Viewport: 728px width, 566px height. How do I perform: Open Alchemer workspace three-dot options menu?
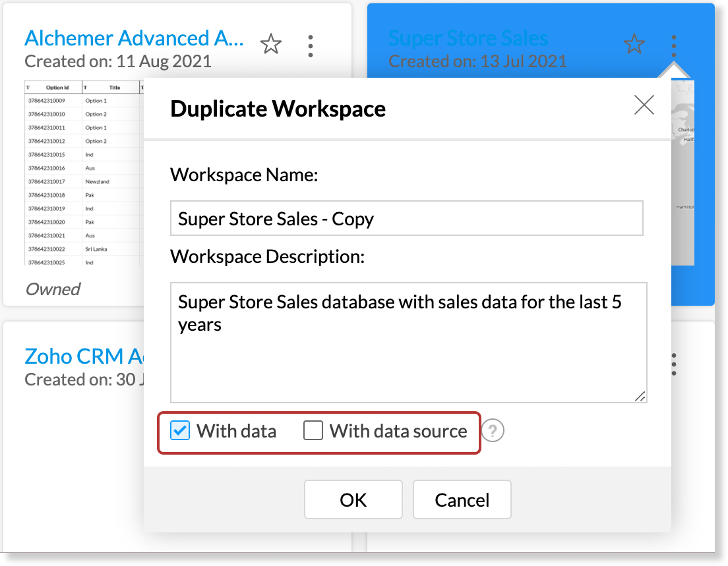(311, 46)
